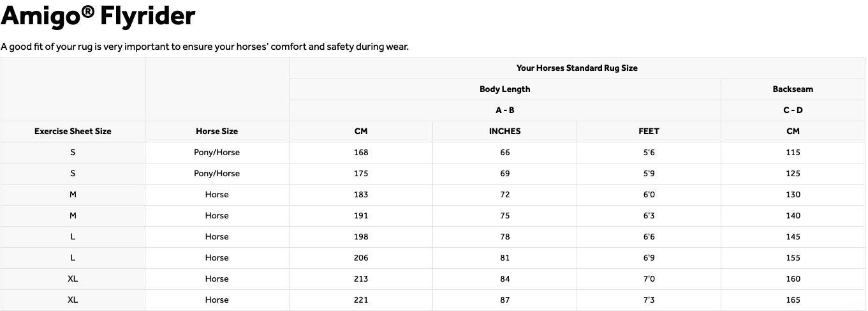
Task: Select the 191 cm body length cell
Action: 361,216
